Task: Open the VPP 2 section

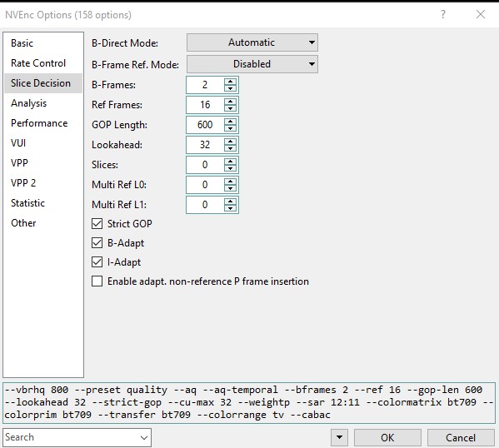Action: point(43,183)
